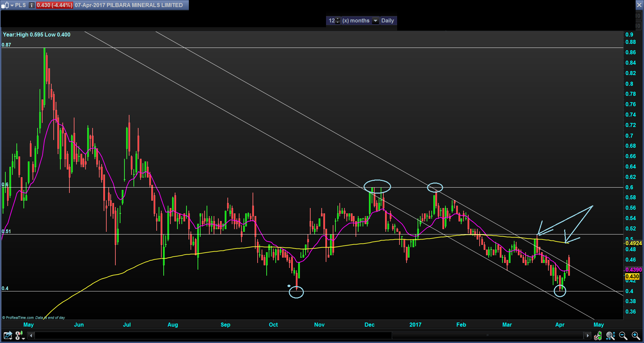The image size is (644, 343).
Task: Click the 0.6 value on price scale
Action: [629, 187]
